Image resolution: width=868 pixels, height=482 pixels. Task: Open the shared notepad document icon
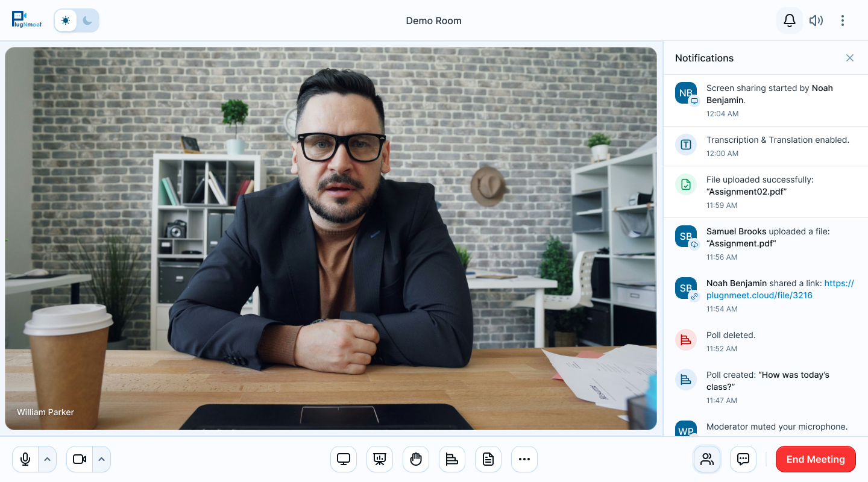pos(488,459)
